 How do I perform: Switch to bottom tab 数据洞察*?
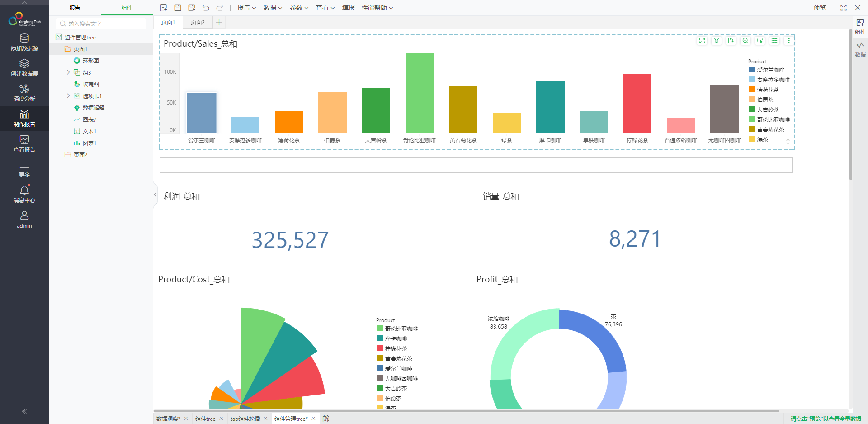(168, 419)
